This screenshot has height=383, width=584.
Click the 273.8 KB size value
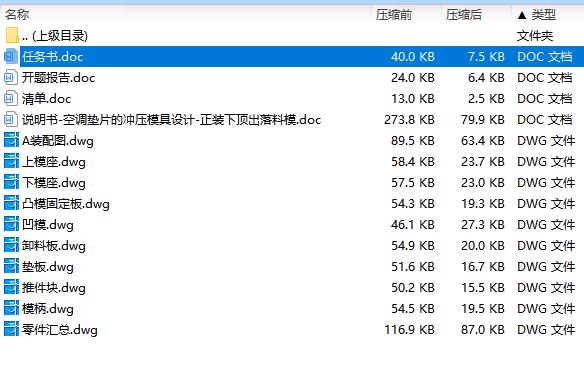point(409,120)
